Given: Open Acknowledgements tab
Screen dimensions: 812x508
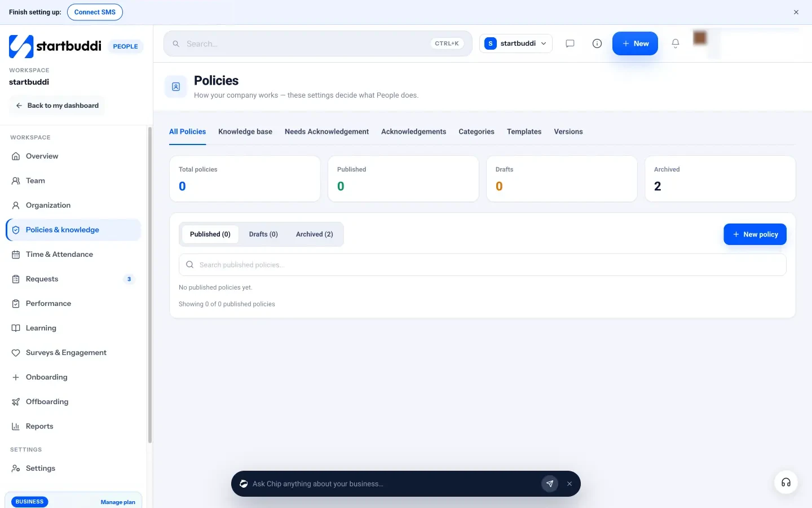Looking at the screenshot, I should tap(413, 132).
